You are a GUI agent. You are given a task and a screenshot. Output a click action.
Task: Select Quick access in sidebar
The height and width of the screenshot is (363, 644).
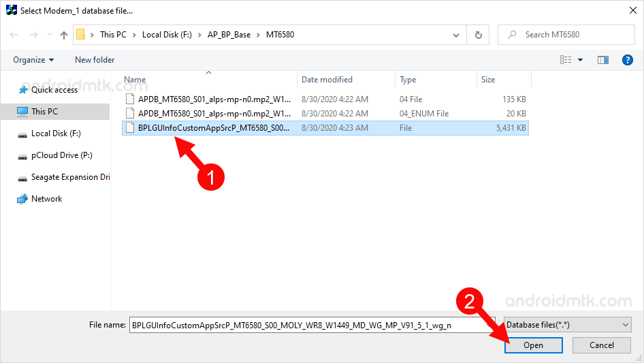pos(54,90)
